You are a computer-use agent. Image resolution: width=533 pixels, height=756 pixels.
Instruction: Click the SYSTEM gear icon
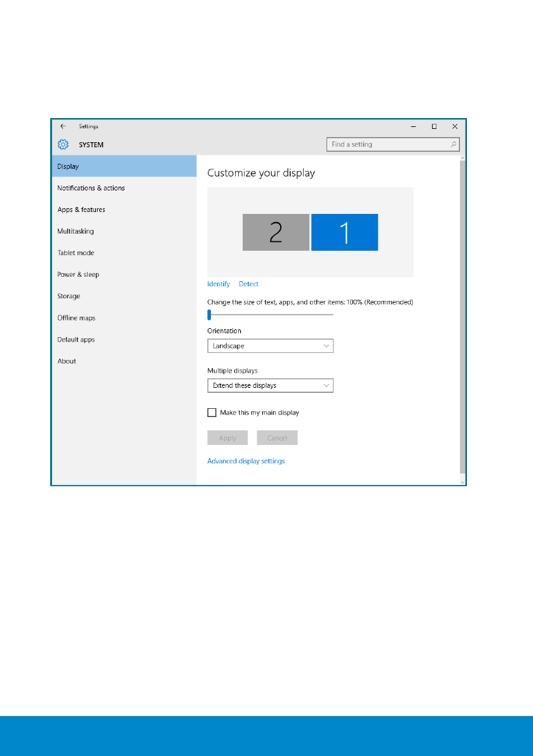point(63,145)
